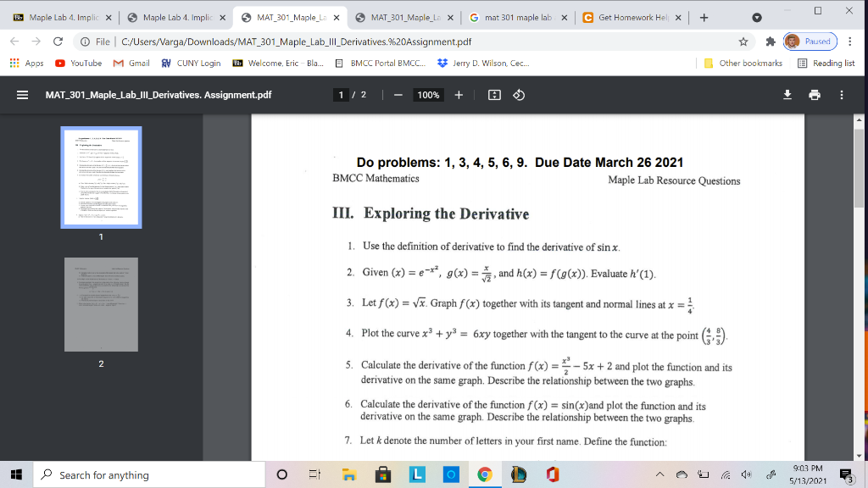This screenshot has height=488, width=868.
Task: Open the Extensions puzzle icon
Action: point(770,42)
